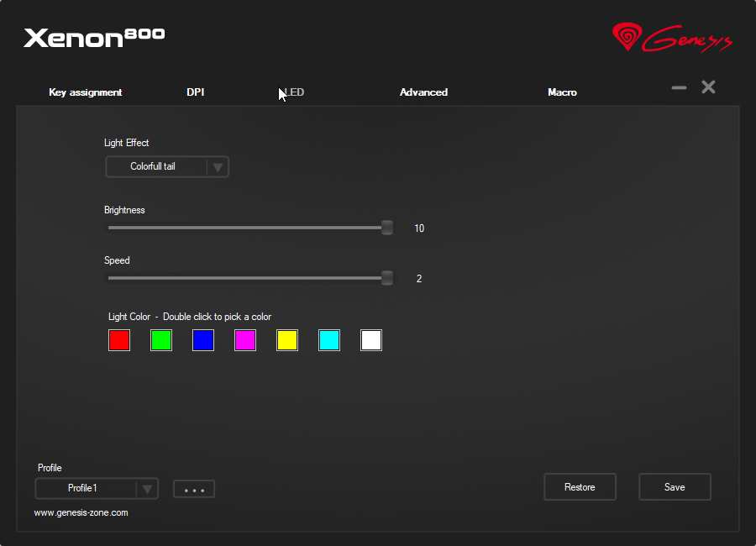The width and height of the screenshot is (756, 546).
Task: Click the Brightness slider handle
Action: 386,228
